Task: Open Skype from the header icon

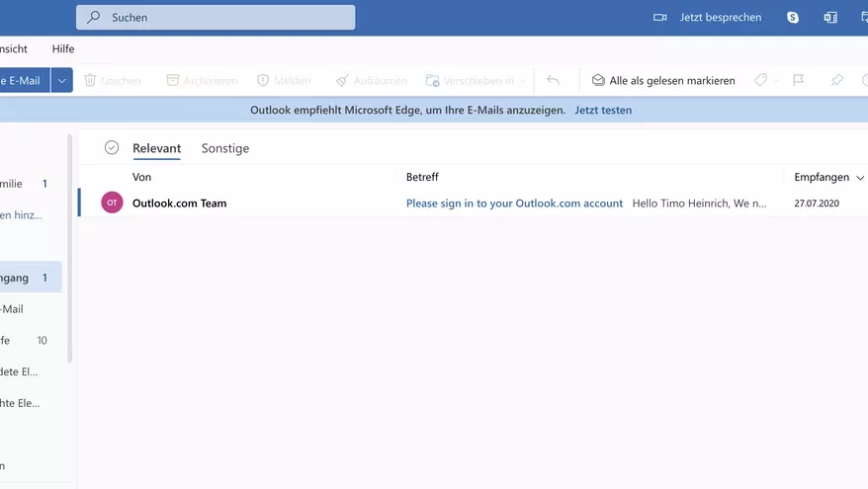Action: [793, 17]
